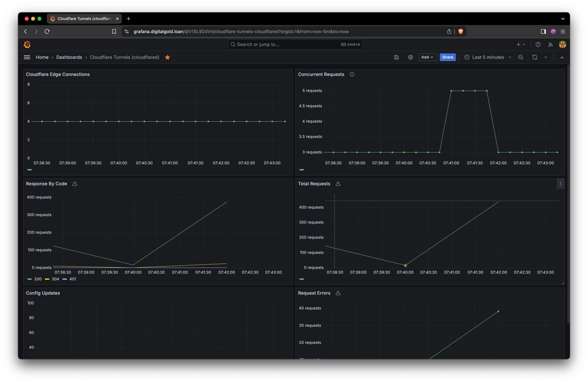Click the Total Requests panel title

(x=314, y=184)
